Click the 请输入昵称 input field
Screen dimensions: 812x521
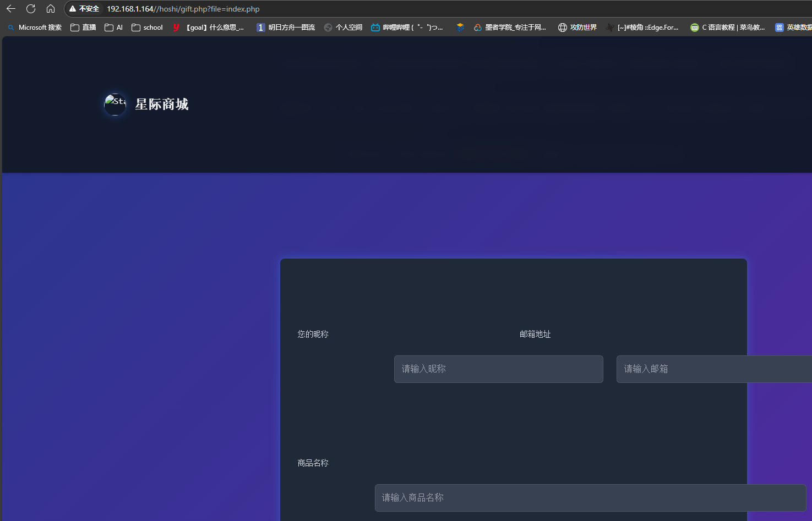[498, 369]
